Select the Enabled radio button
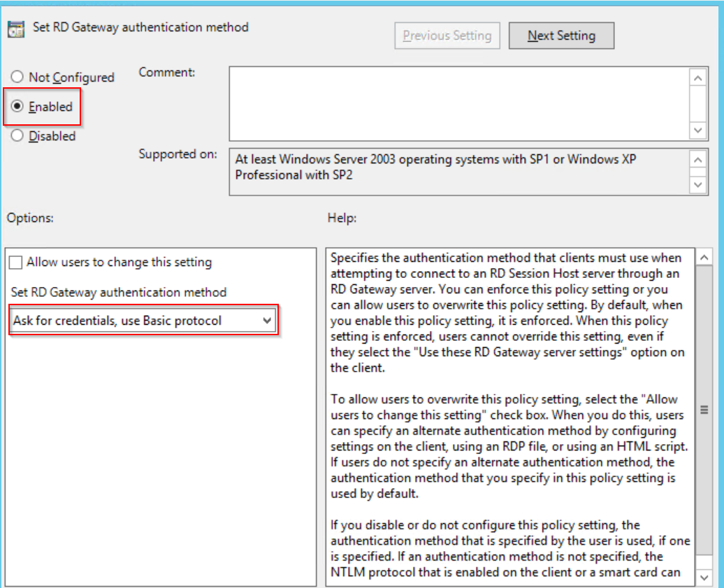The width and height of the screenshot is (724, 588). point(17,106)
